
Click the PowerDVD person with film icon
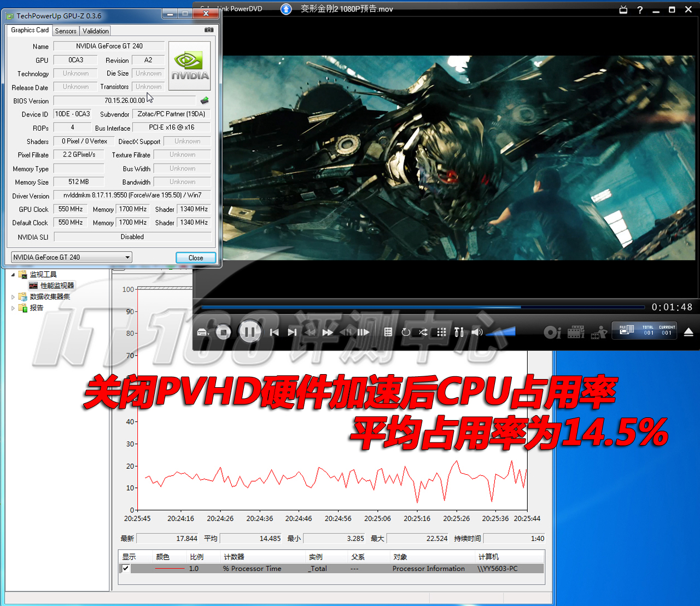[599, 332]
